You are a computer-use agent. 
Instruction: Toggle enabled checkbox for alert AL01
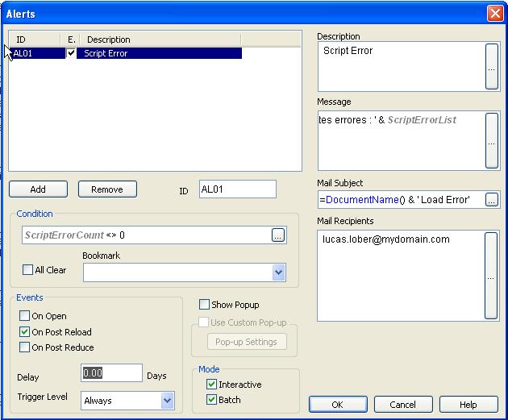pyautogui.click(x=71, y=52)
